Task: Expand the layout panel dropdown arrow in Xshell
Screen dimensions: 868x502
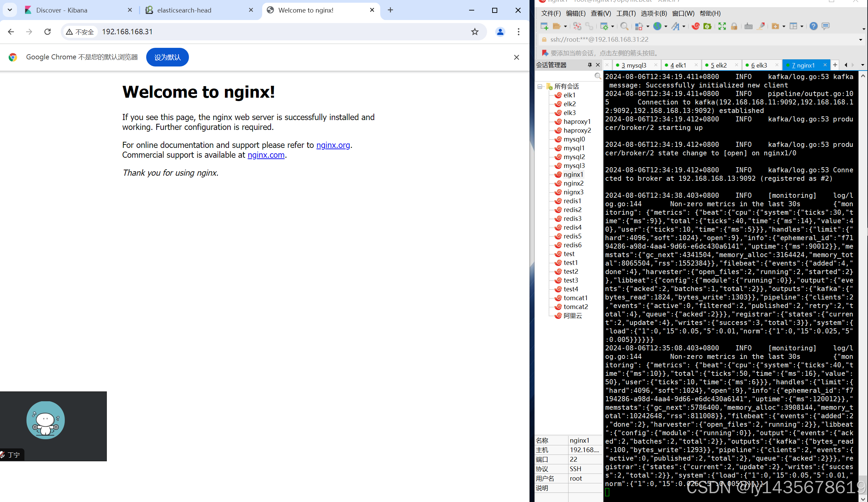Action: 802,26
